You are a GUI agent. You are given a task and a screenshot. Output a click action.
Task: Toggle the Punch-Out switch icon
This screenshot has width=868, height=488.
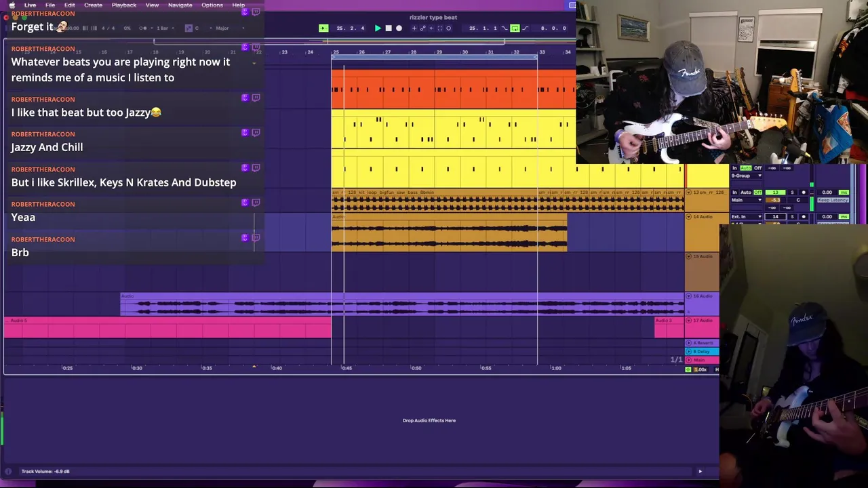point(525,28)
